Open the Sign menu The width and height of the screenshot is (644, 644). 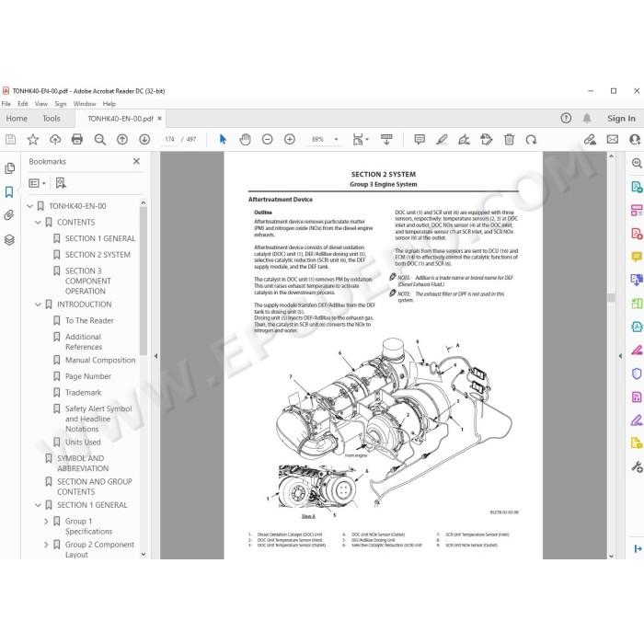(x=61, y=104)
